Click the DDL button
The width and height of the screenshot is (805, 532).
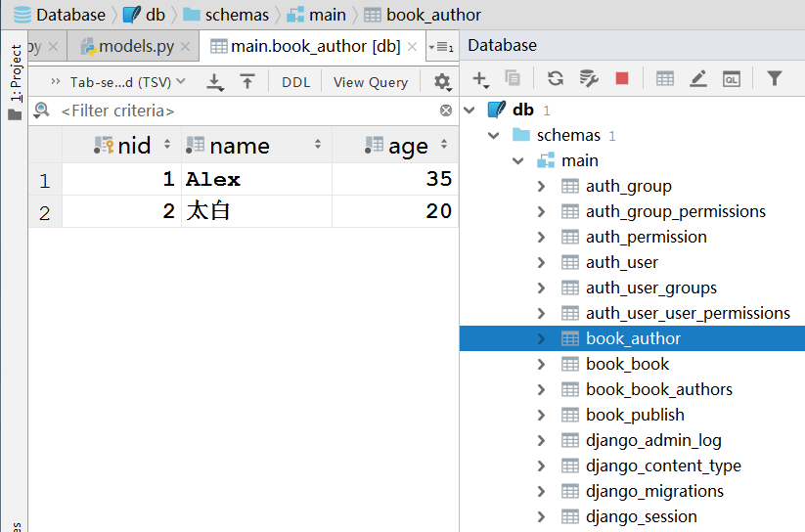pos(295,82)
